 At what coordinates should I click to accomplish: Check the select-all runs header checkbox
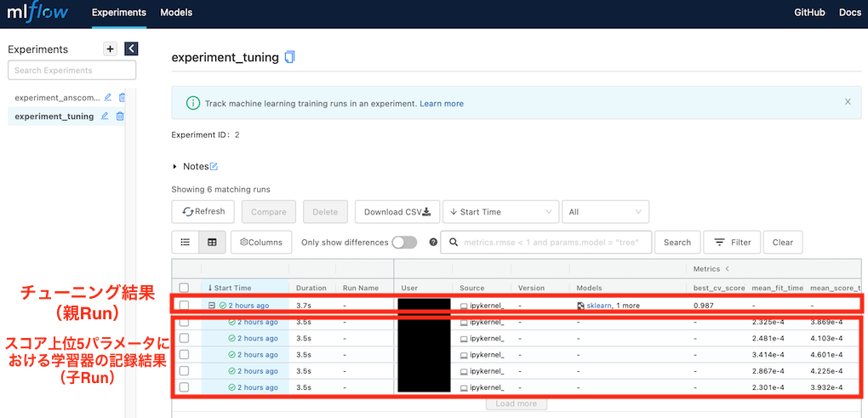[184, 288]
